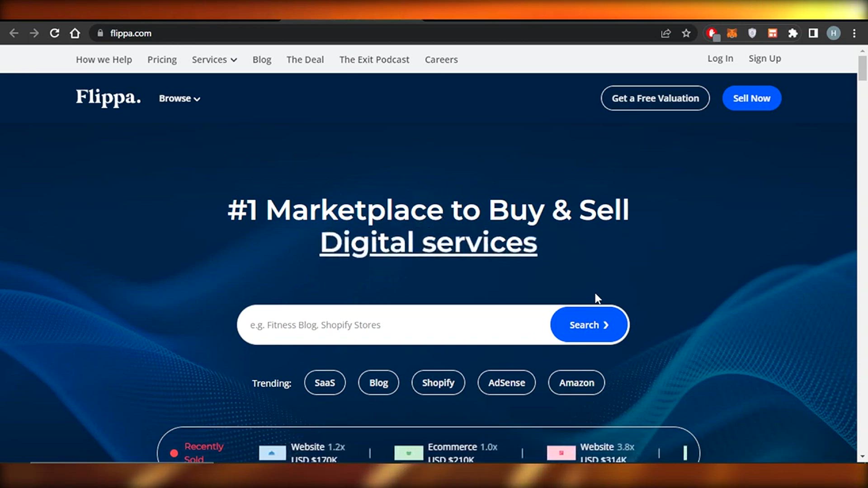Click the pink thumbnail of Website 3.8x
This screenshot has width=868, height=488.
coord(561,453)
